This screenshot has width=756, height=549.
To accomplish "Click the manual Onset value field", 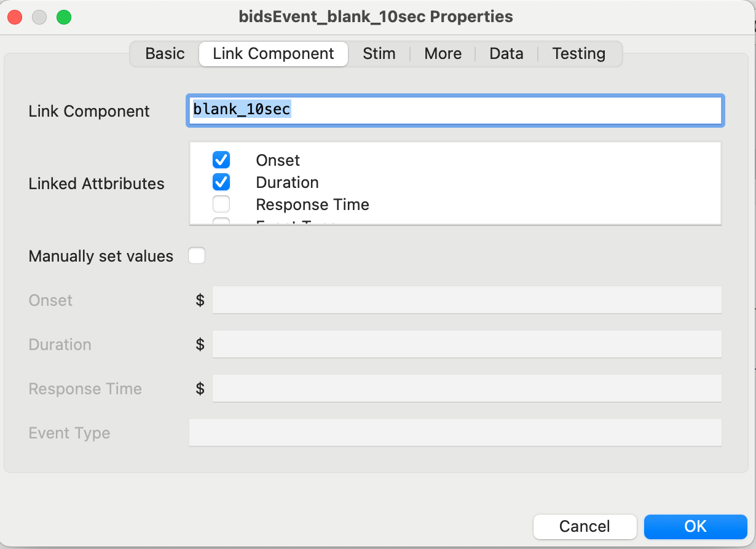I will point(467,300).
